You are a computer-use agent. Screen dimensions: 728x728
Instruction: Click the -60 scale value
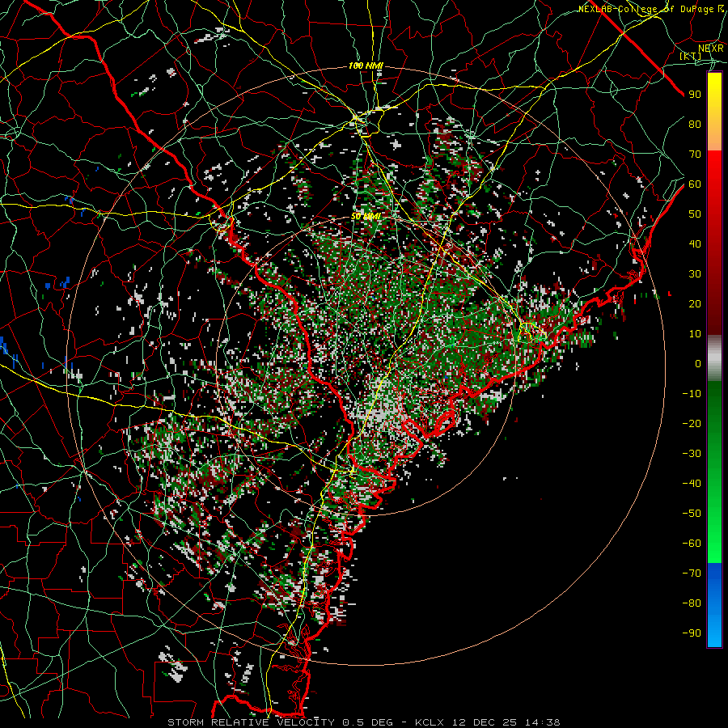coord(692,544)
